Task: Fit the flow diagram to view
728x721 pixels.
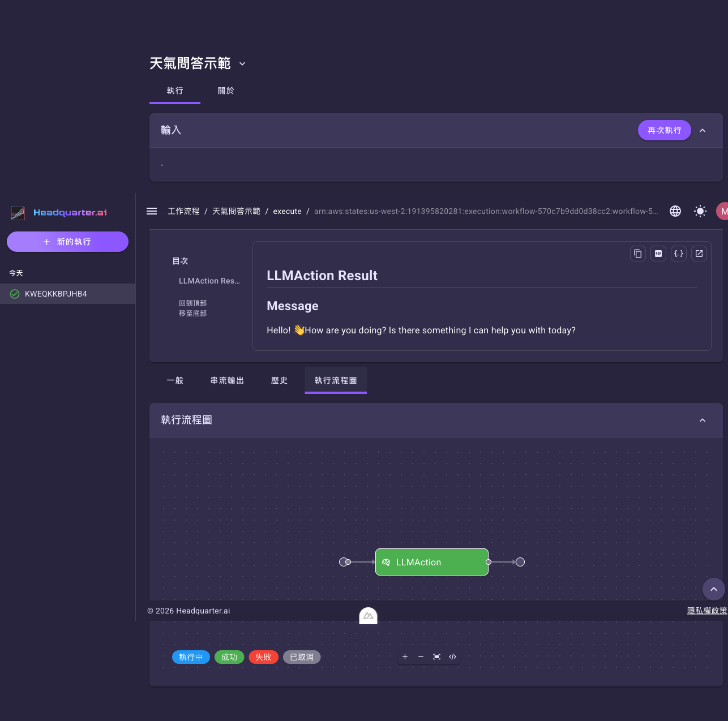Action: coord(436,656)
